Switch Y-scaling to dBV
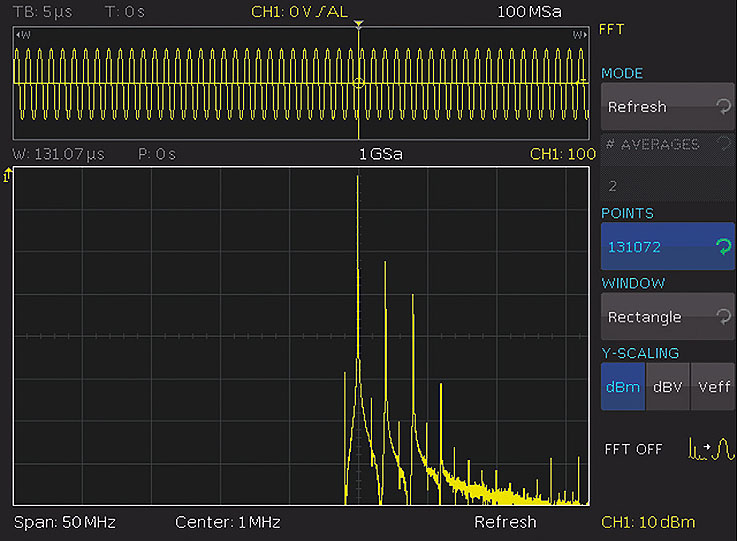The image size is (738, 541). pos(667,387)
